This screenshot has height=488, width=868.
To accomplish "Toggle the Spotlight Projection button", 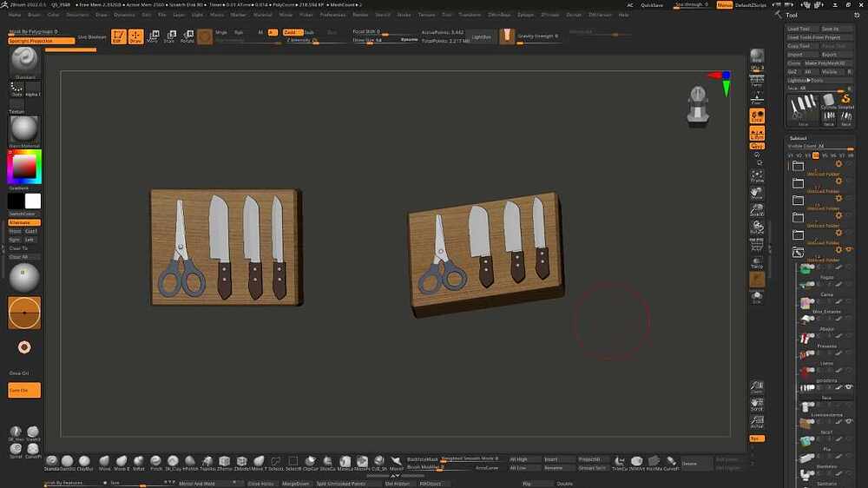I will 41,41.
